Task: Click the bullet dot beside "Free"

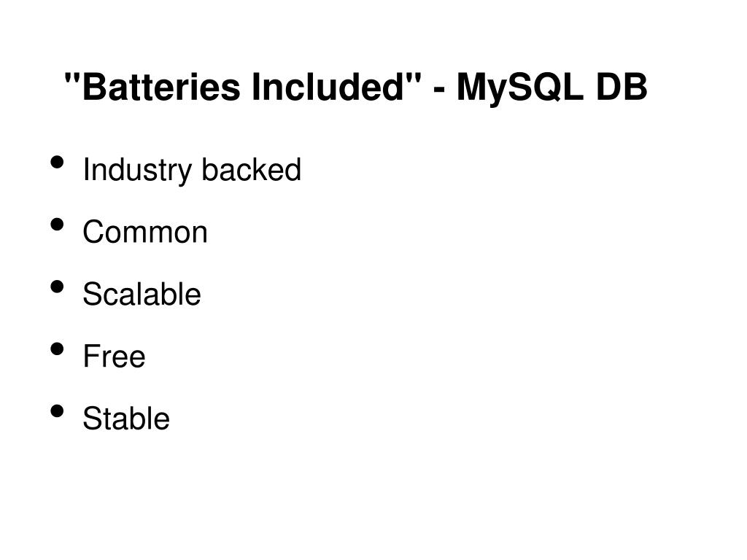Action: (57, 349)
